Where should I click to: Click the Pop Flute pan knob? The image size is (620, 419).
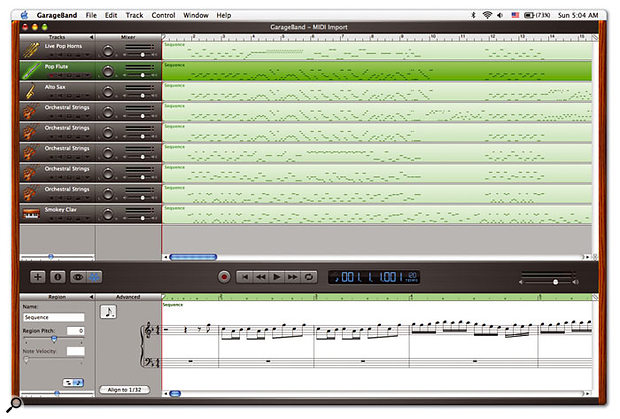click(x=108, y=71)
